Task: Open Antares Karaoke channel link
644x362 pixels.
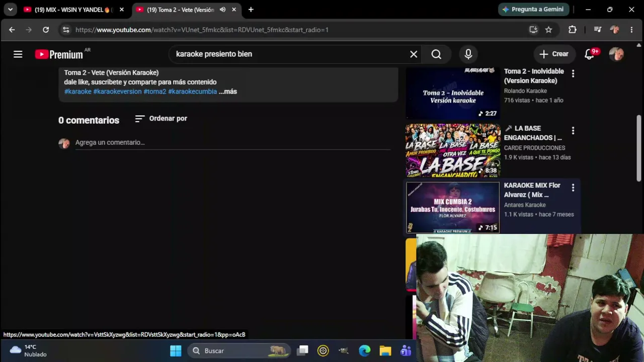Action: tap(525, 205)
